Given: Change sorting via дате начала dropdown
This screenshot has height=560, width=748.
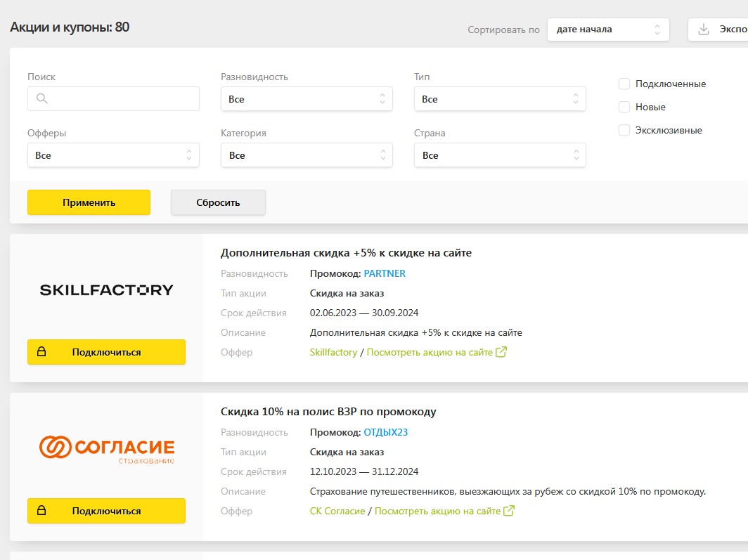Looking at the screenshot, I should tap(607, 30).
